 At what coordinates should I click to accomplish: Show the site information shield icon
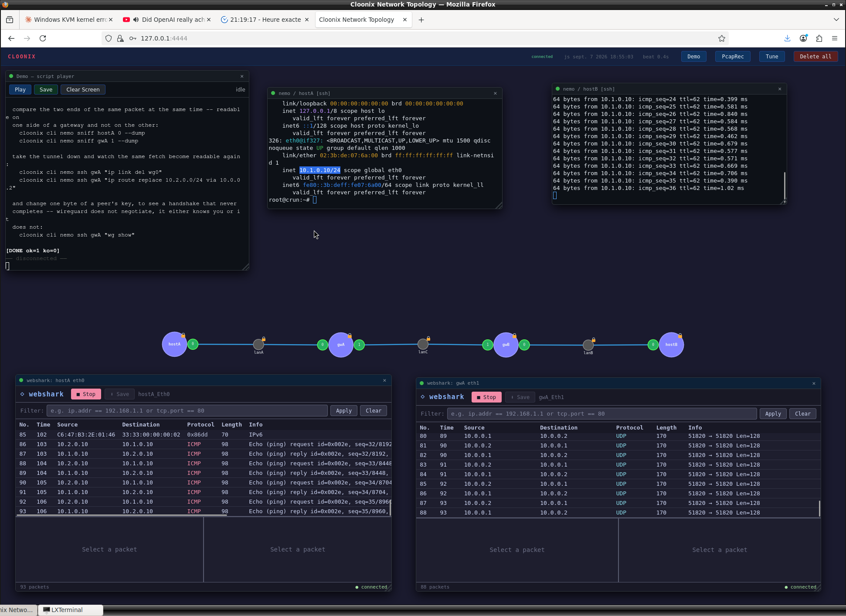tap(109, 38)
